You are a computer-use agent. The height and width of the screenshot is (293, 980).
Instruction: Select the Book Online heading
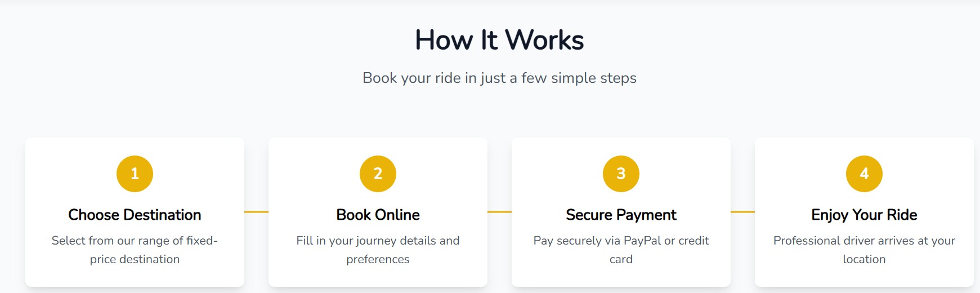point(378,215)
